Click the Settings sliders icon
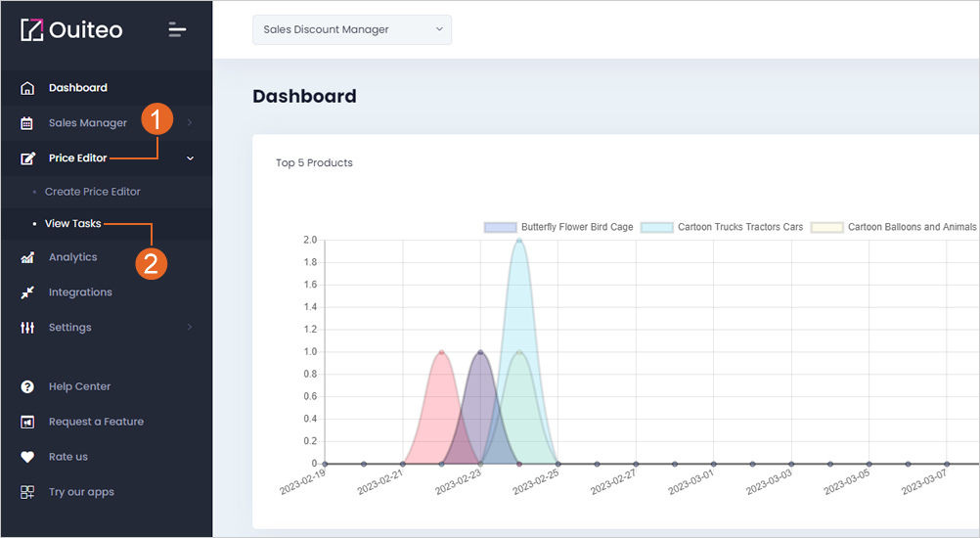980x538 pixels. [27, 328]
